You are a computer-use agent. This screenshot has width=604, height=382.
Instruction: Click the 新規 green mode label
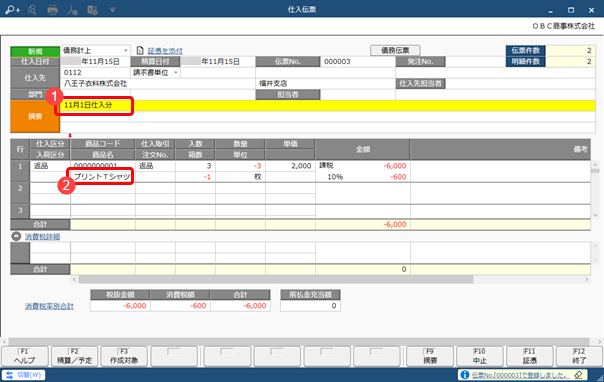coord(35,51)
